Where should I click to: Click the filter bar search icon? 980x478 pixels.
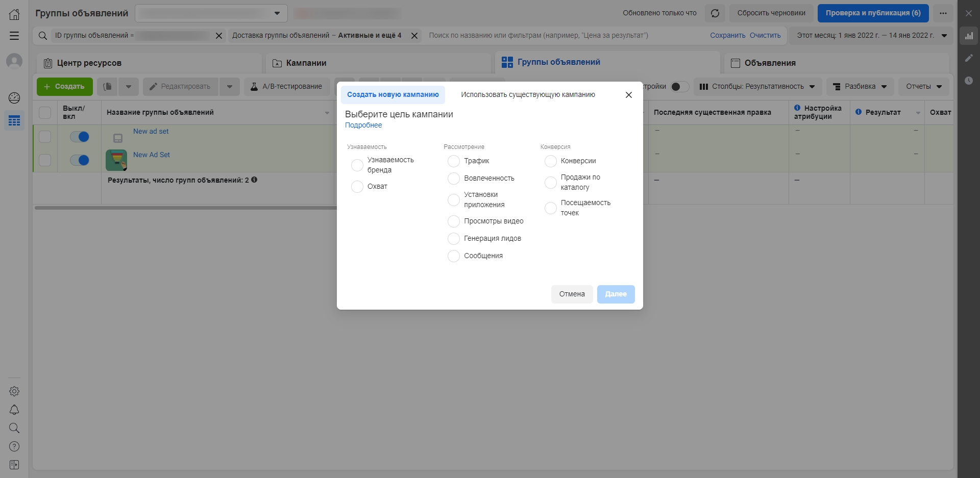point(43,36)
